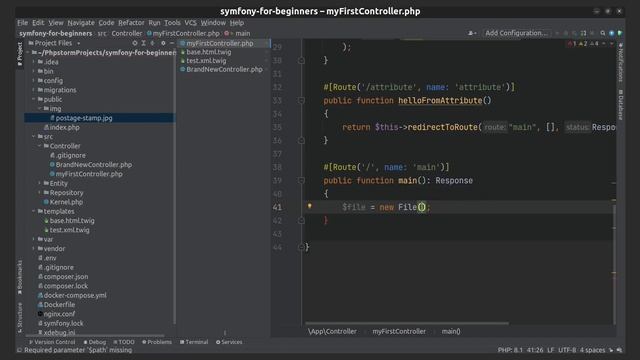Click the expand all icon in Project panel header
Screen dimensions: 640x360
(143, 43)
